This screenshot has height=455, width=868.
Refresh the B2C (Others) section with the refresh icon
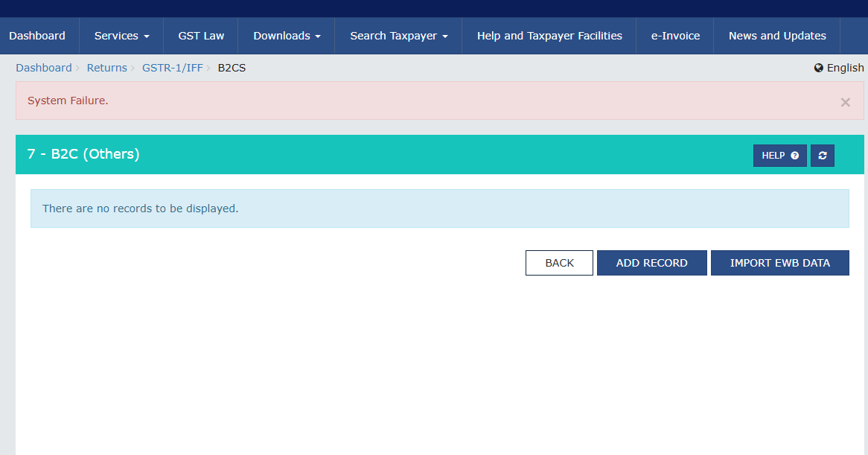(x=822, y=156)
